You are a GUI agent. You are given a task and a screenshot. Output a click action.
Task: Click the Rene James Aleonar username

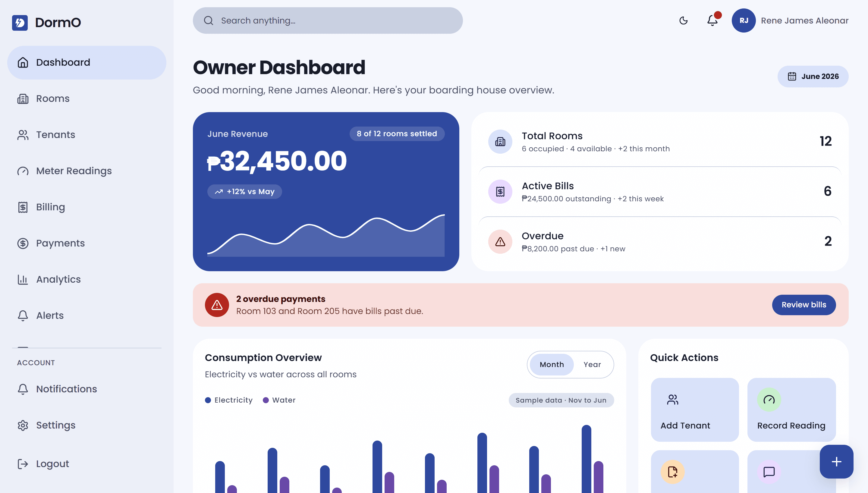[x=805, y=21]
